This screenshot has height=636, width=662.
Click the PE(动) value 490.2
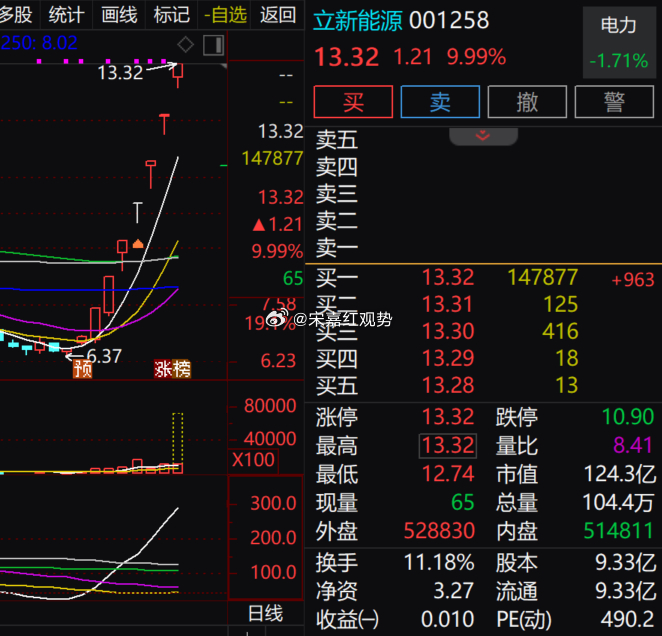pos(628,620)
